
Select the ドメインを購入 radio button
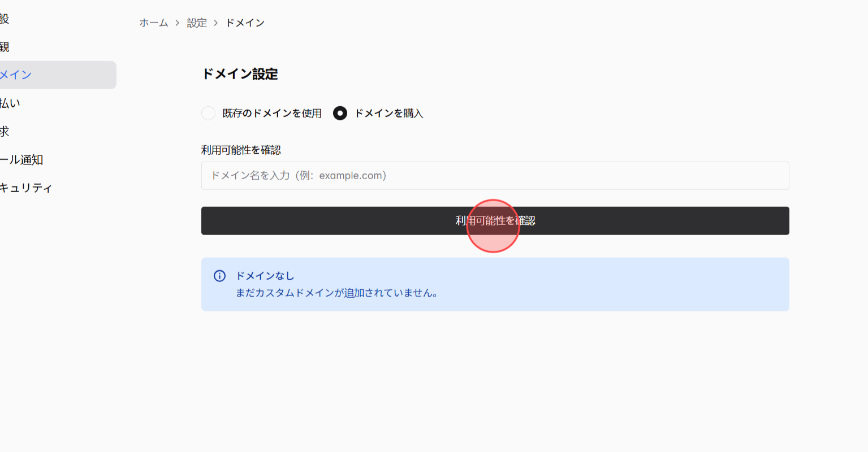click(340, 113)
